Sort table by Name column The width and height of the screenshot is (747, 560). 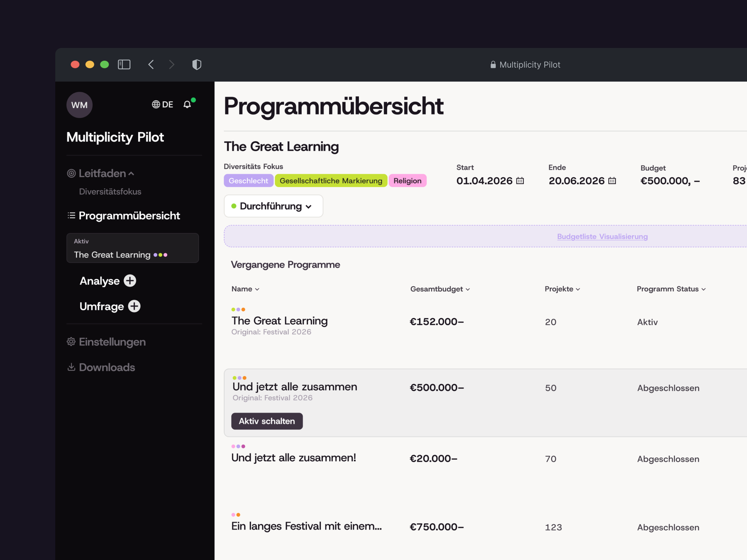coord(245,289)
